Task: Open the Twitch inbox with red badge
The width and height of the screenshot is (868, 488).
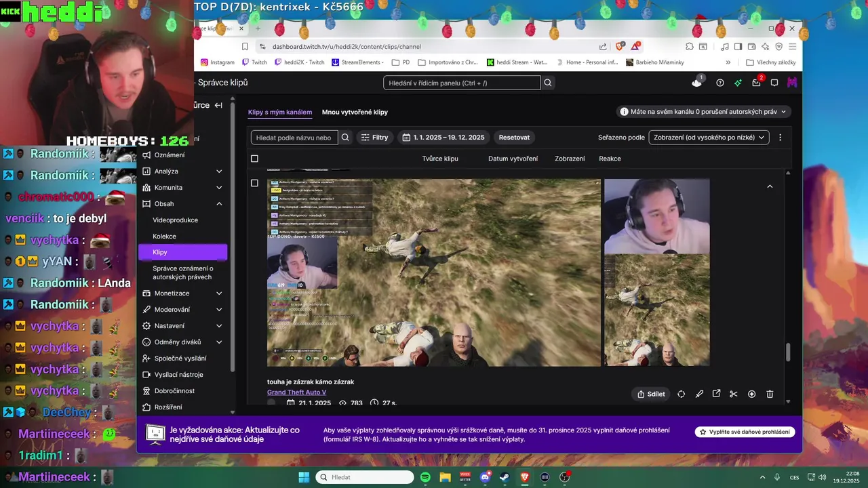Action: coord(757,83)
